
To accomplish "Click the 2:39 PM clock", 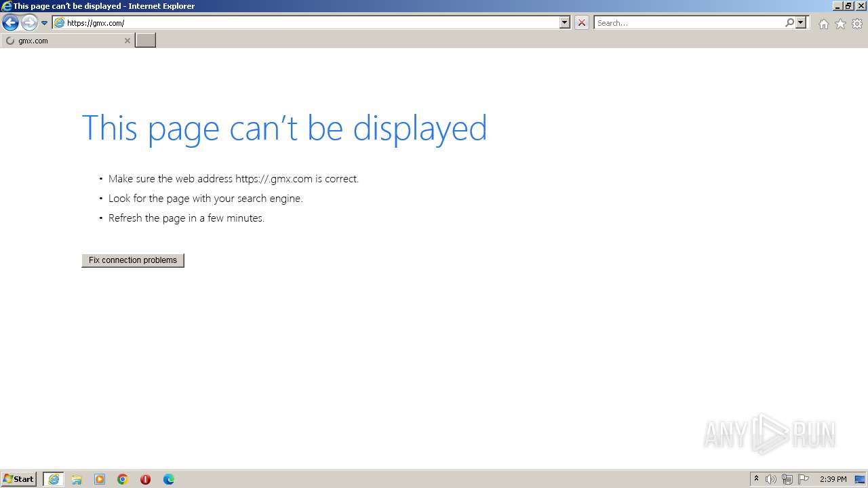I will pyautogui.click(x=833, y=479).
